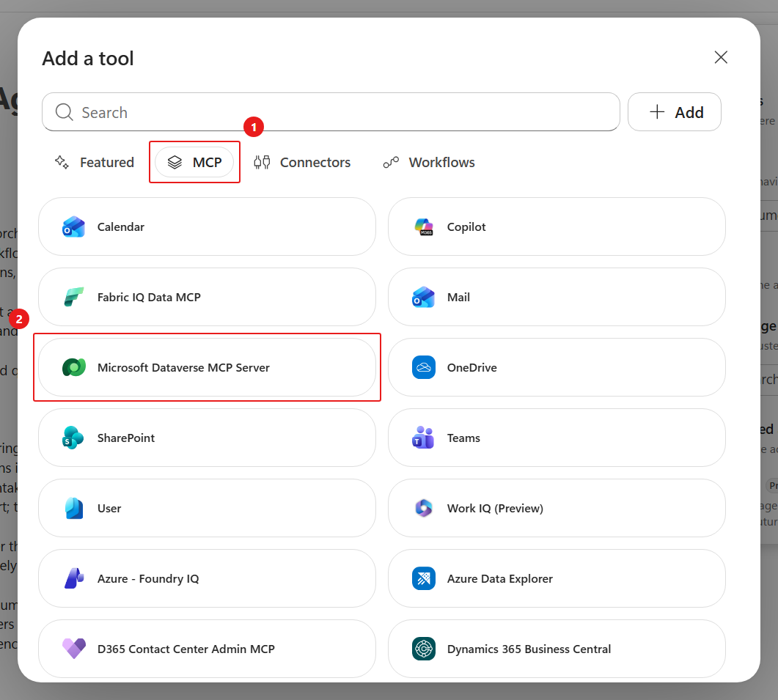Choose the Copilot tool card
The height and width of the screenshot is (700, 778).
pyautogui.click(x=557, y=226)
